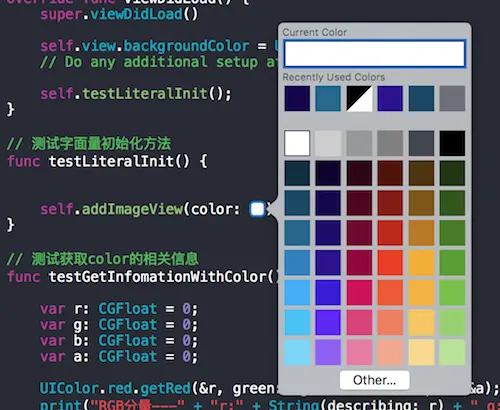Choose the darkest maroon grid swatch
500x410 pixels.
359,173
